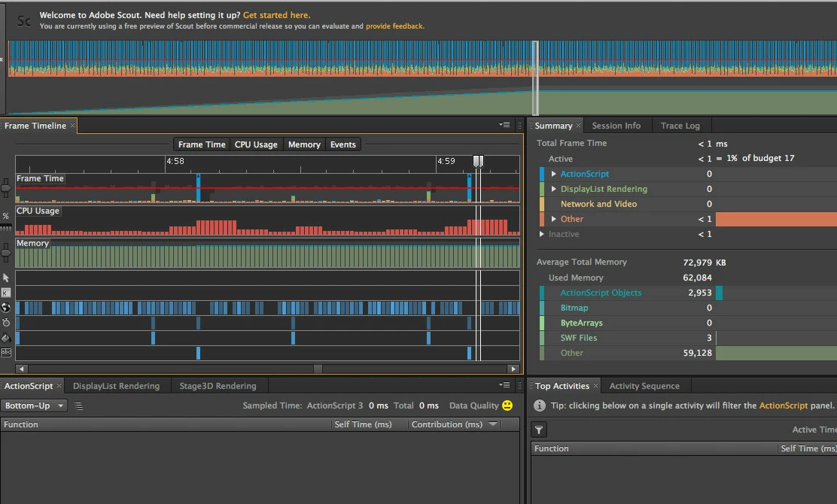
Task: Click the Frame Time vertical zoom slider
Action: [6, 188]
